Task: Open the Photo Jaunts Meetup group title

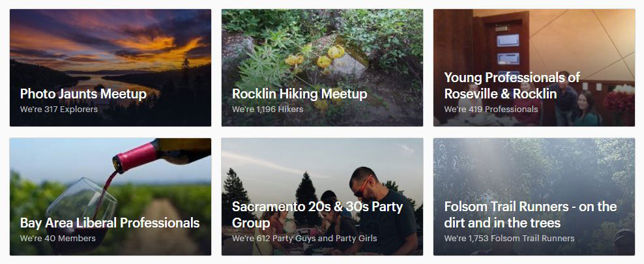Action: pyautogui.click(x=83, y=94)
